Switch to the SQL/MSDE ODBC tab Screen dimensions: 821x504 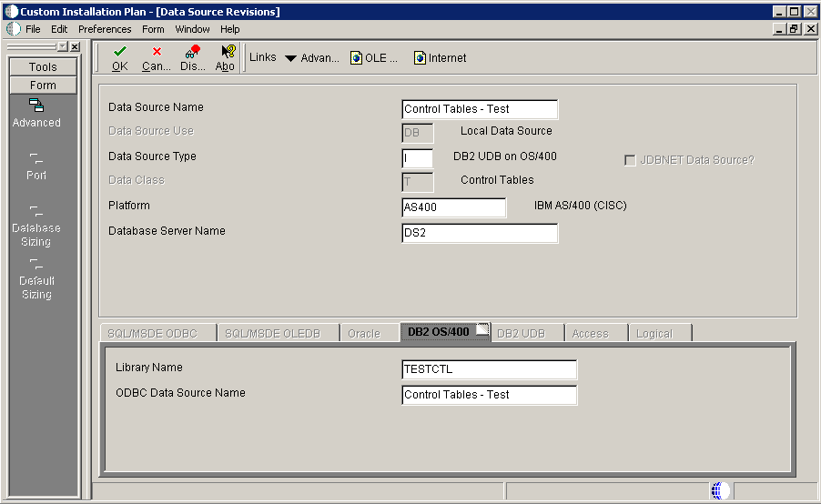158,333
